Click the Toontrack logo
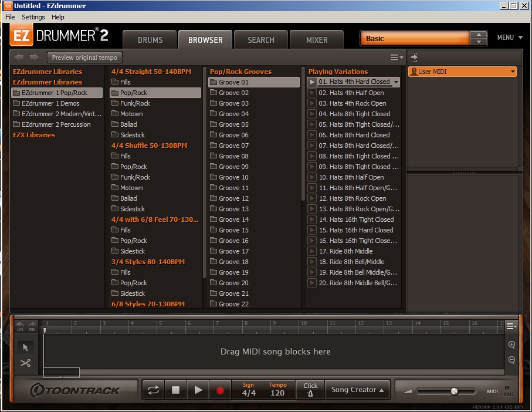Viewport: 532px width, 412px height. point(74,390)
